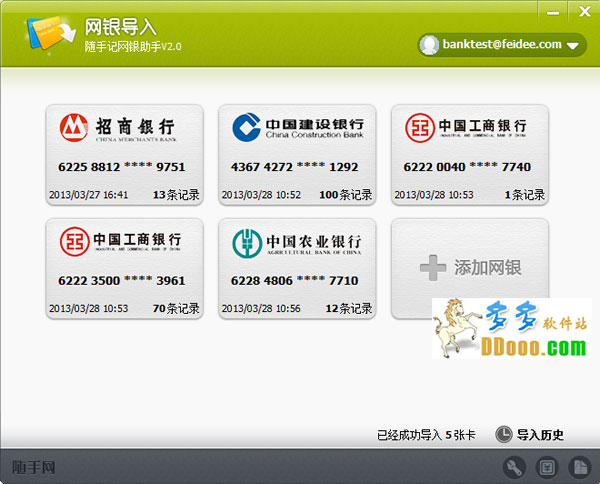This screenshot has width=600, height=484.
Task: Open the 导入历史 import history link
Action: pyautogui.click(x=540, y=435)
